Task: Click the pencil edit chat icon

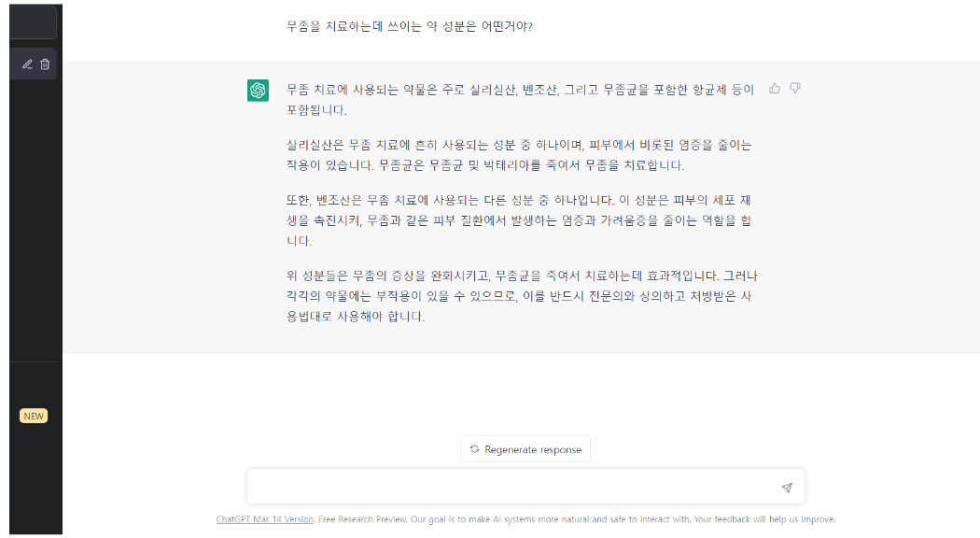Action: [x=27, y=64]
